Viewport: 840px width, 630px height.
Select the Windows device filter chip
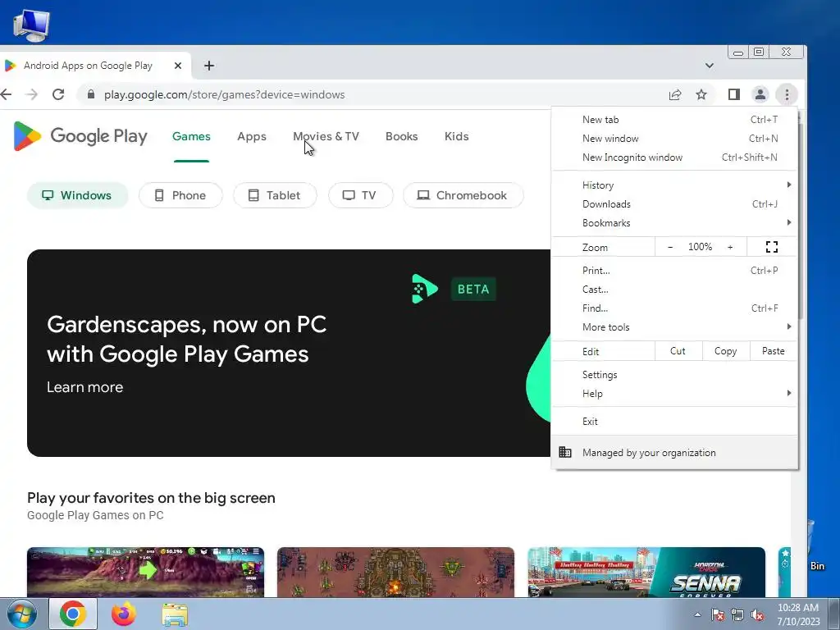(78, 195)
